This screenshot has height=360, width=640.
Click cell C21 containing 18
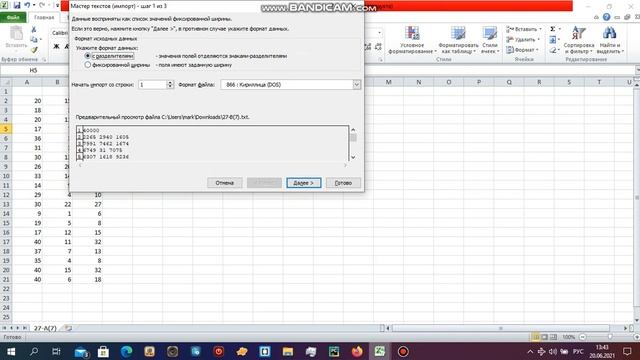coord(87,280)
